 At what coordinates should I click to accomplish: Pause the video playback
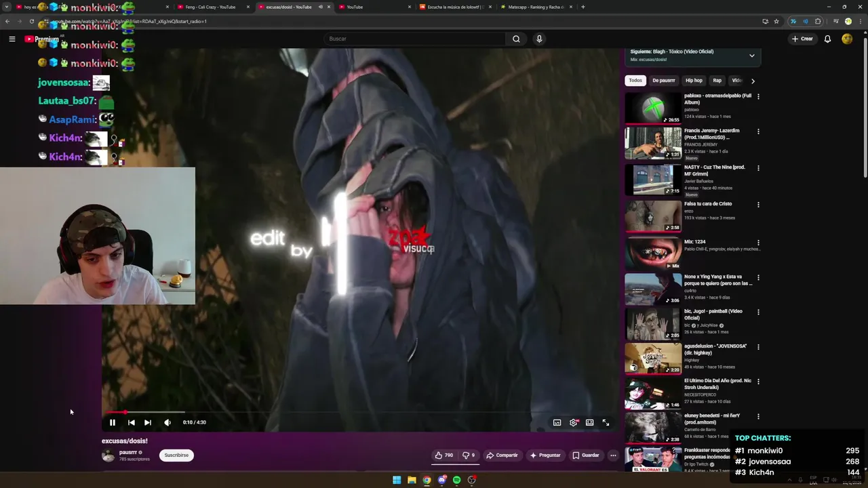point(113,422)
